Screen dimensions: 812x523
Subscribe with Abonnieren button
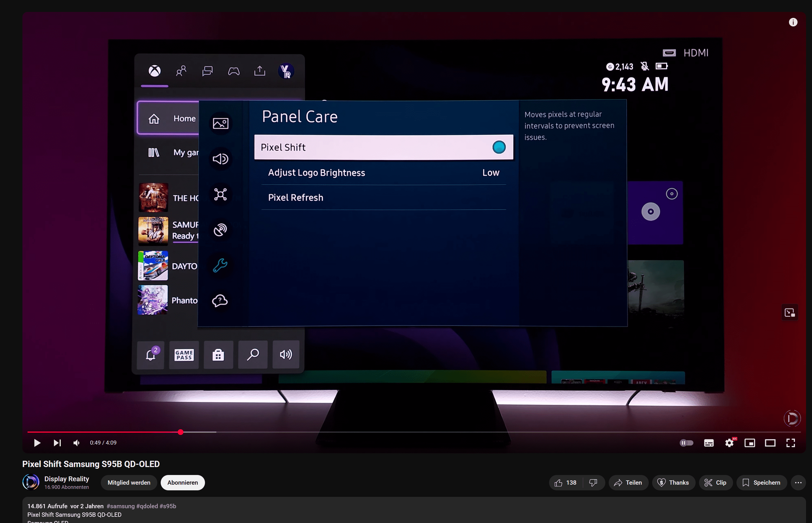click(x=183, y=482)
